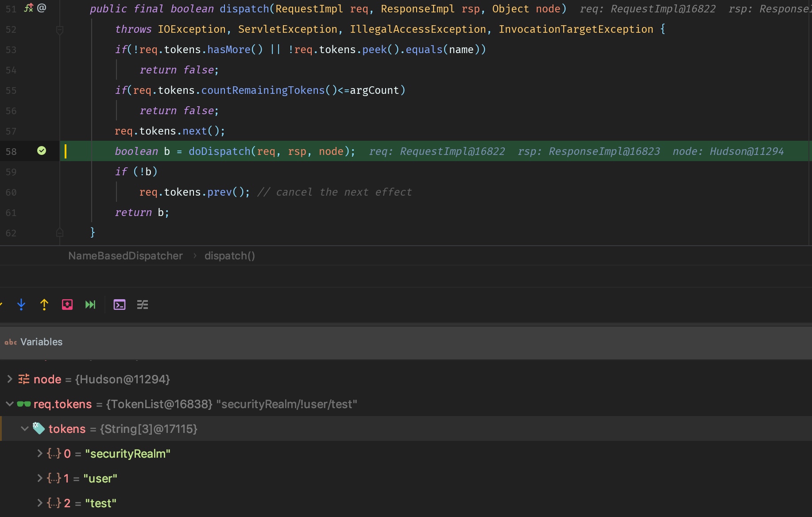Open the dispatch() breadcrumb item
The image size is (812, 517).
[x=230, y=256]
